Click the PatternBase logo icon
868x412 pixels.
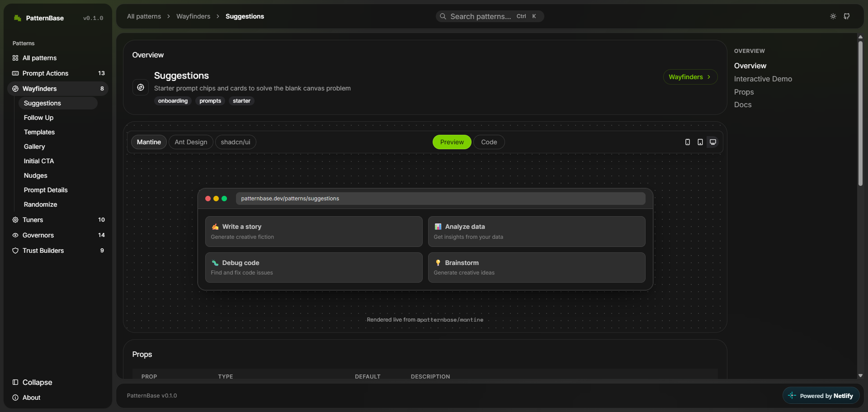coord(18,18)
